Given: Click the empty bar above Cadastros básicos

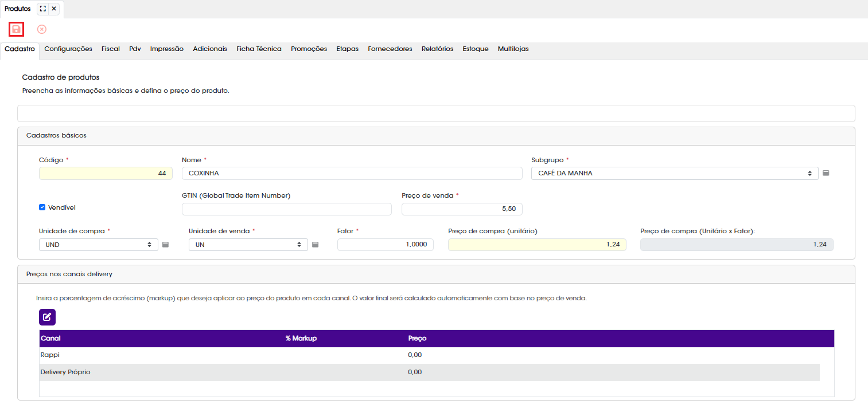Looking at the screenshot, I should pos(436,113).
